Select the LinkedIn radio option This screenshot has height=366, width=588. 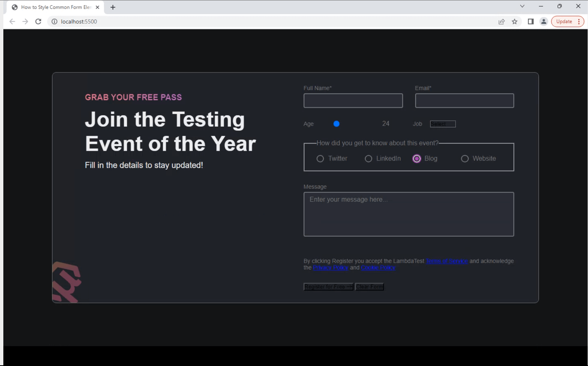[x=368, y=159]
